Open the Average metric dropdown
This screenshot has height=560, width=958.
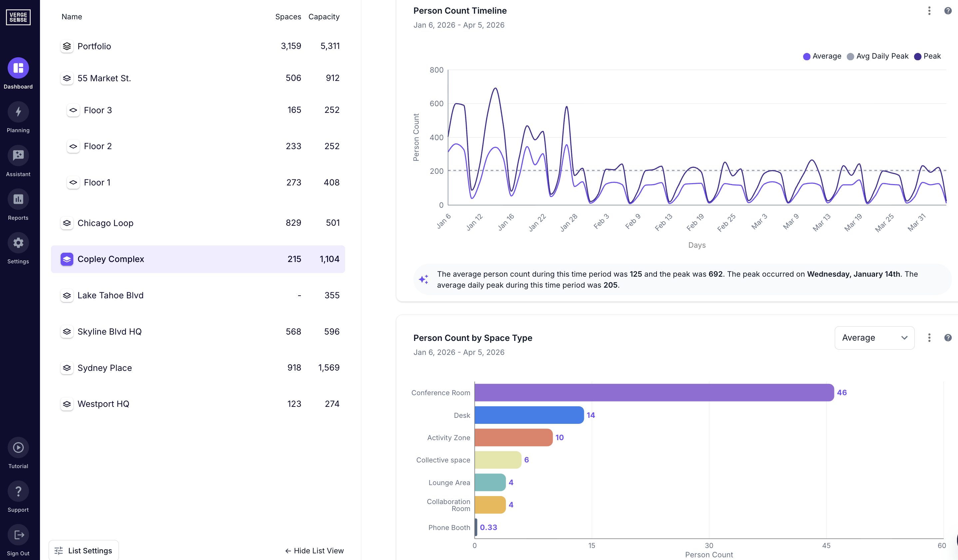(x=874, y=338)
